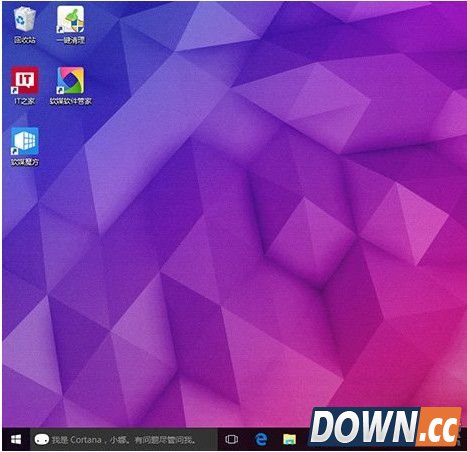Open the 软媒魔方 desktop shortcut
The width and height of the screenshot is (467, 452).
(25, 147)
